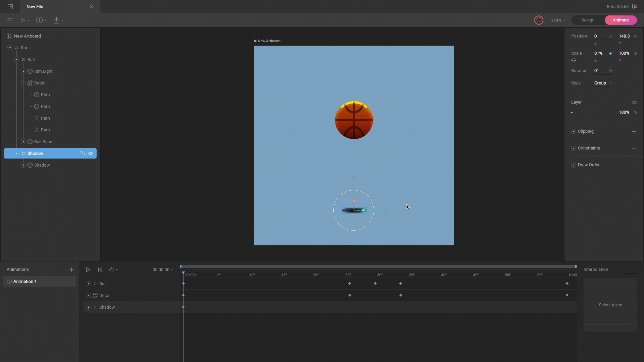Image resolution: width=644 pixels, height=362 pixels.
Task: Select Detail keyframe at 01:00
Action: click(567, 295)
